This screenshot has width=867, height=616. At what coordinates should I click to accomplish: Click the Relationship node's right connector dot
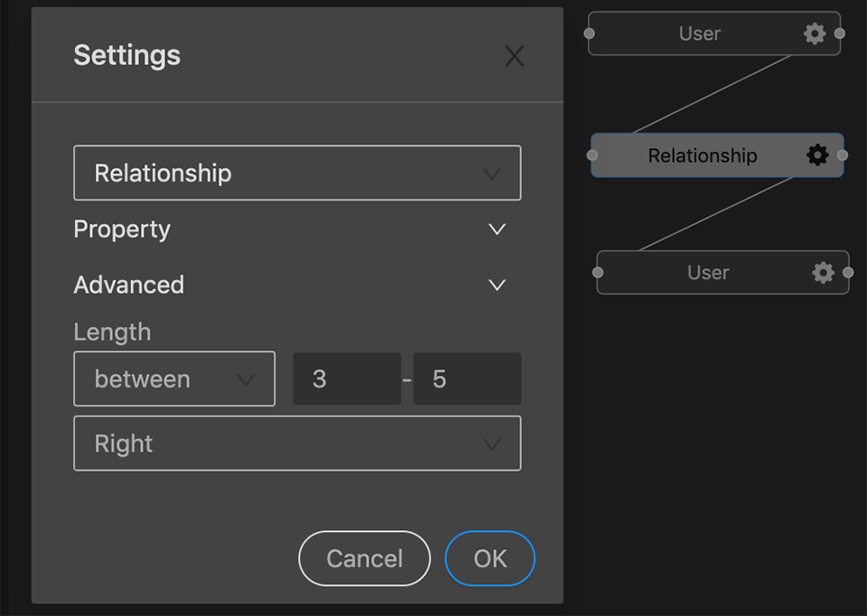pyautogui.click(x=843, y=155)
